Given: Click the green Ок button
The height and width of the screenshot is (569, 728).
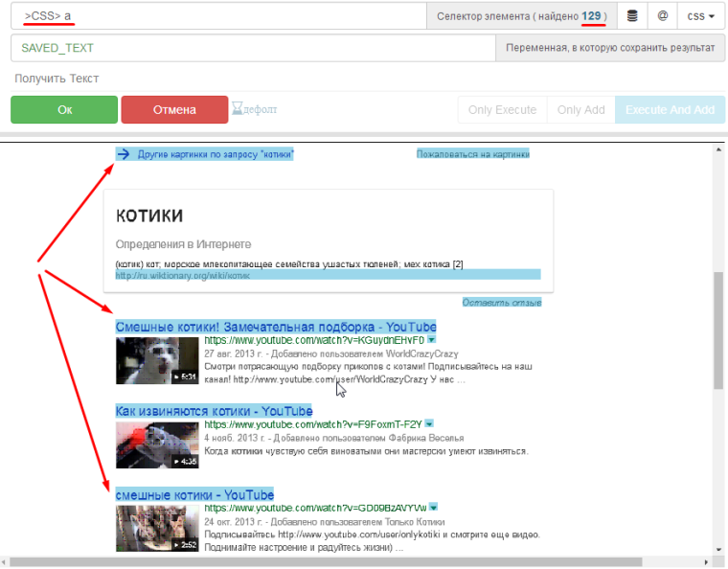Looking at the screenshot, I should coord(64,109).
